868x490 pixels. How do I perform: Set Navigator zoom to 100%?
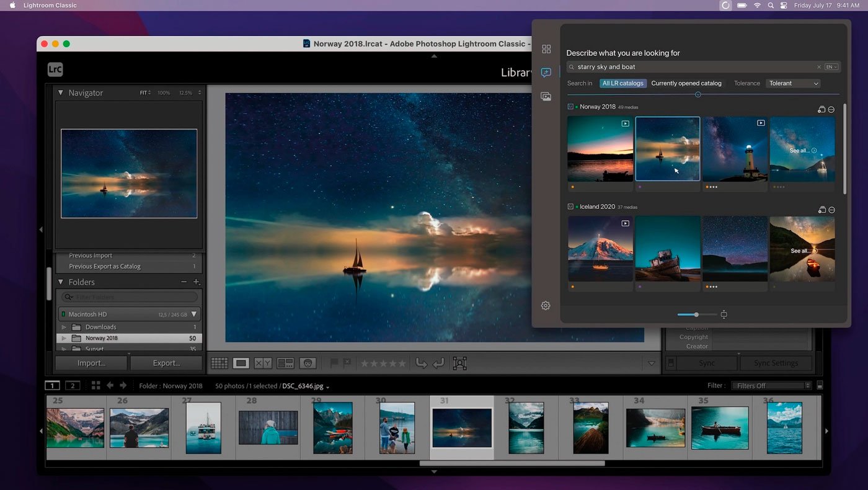pyautogui.click(x=164, y=93)
